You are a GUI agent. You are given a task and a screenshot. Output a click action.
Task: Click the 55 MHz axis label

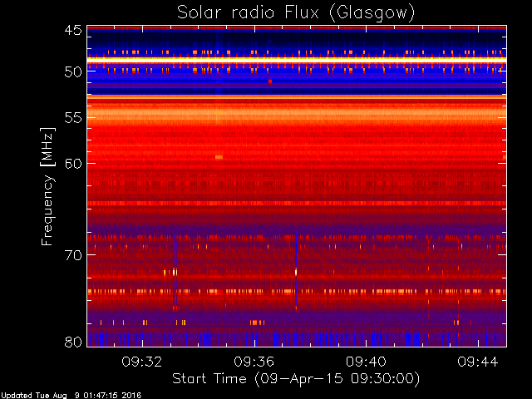tap(73, 118)
